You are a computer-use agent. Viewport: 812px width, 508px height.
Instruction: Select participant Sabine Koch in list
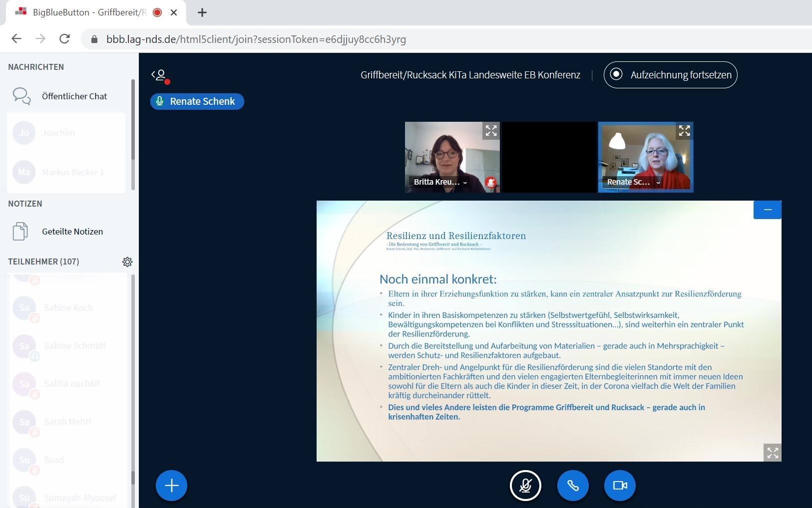click(x=68, y=308)
